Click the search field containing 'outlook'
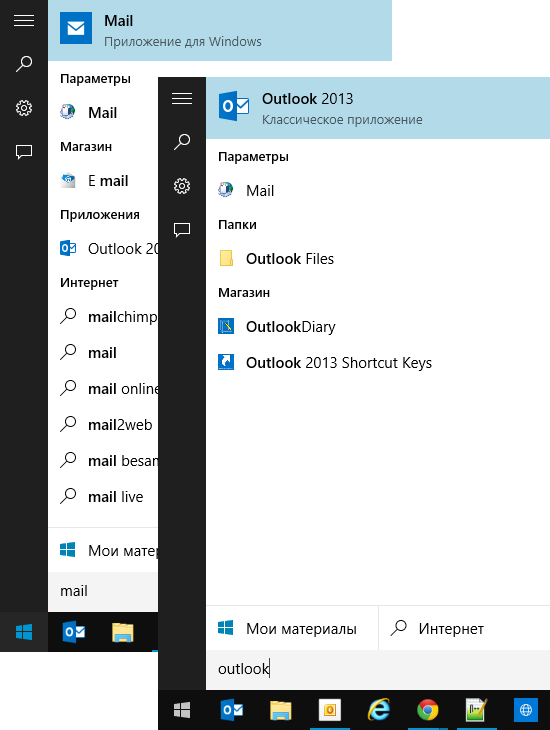Viewport: 550px width, 730px height. pos(378,669)
